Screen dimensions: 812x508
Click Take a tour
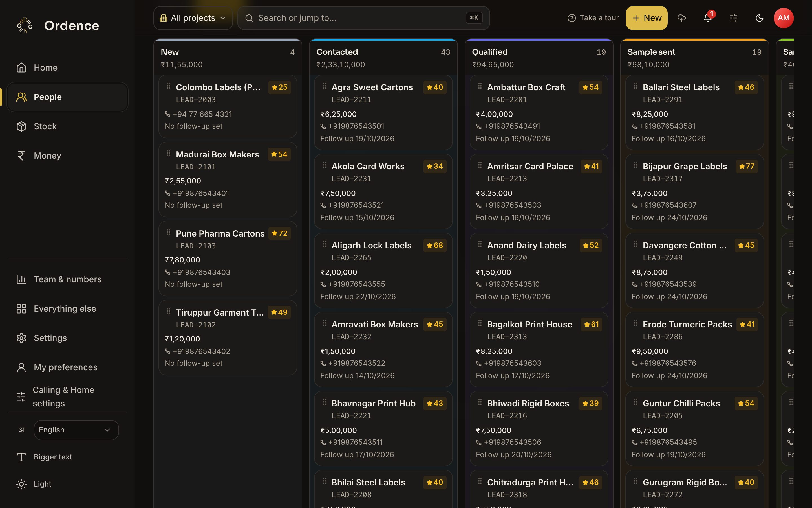tap(593, 18)
